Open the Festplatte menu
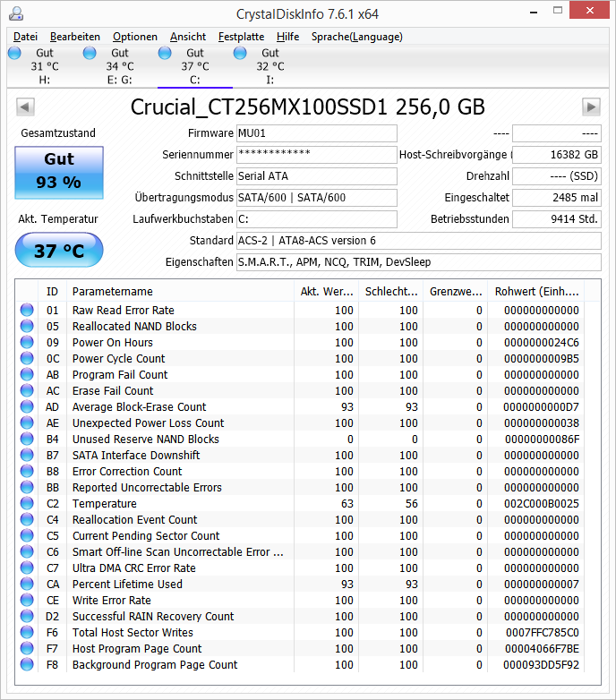The width and height of the screenshot is (616, 700). click(241, 37)
